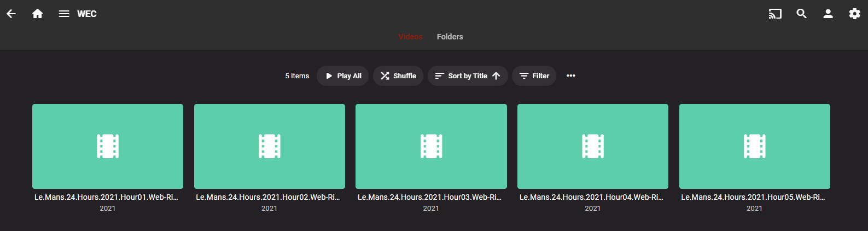Click the Le.Mans Hour01 title text
Image resolution: width=868 pixels, height=231 pixels.
point(106,197)
